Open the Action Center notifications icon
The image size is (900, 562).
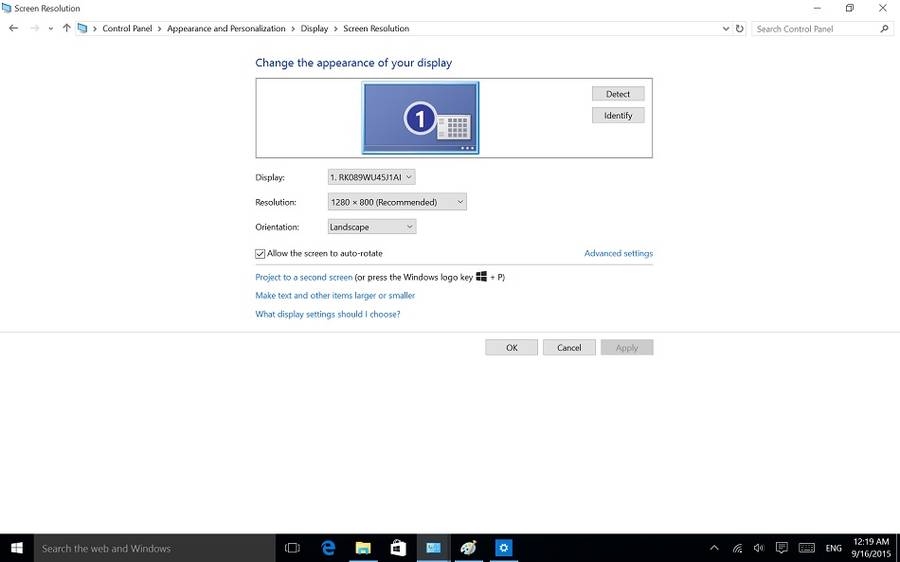coord(781,548)
